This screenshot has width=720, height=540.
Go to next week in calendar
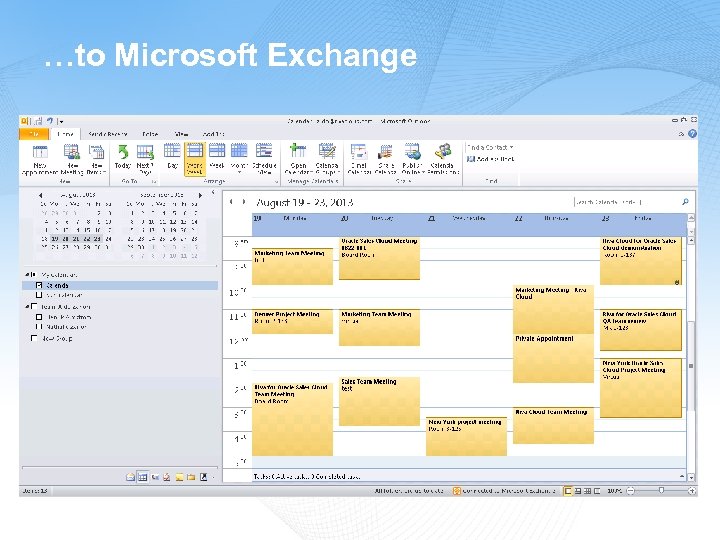point(243,202)
